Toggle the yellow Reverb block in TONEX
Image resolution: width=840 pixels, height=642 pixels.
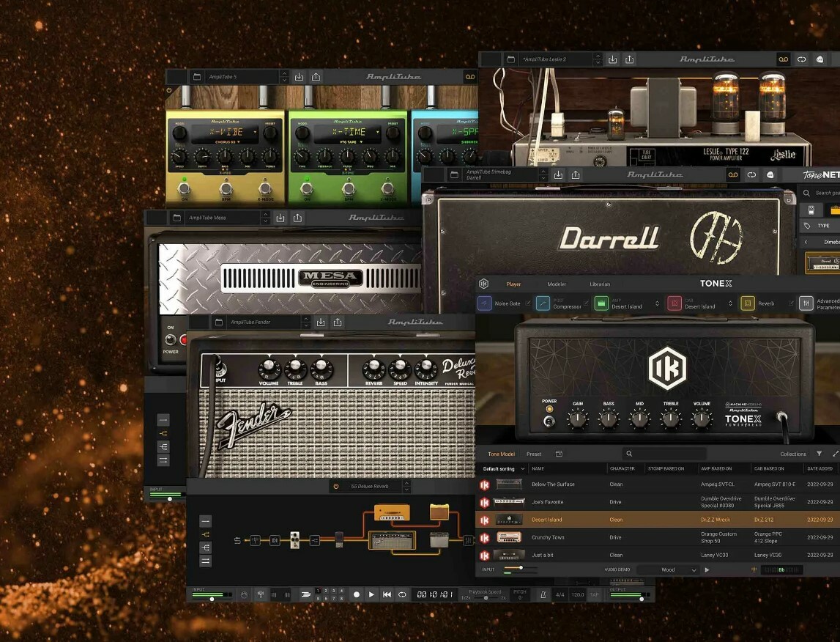click(x=747, y=303)
